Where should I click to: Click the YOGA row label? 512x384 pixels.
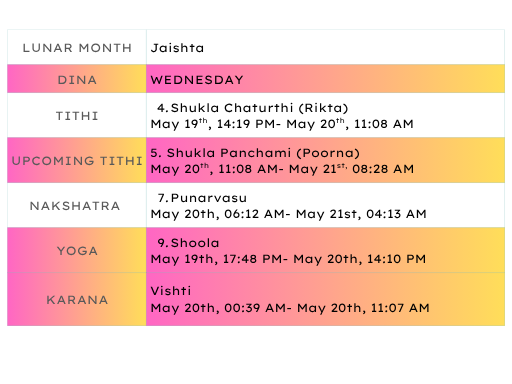(77, 251)
